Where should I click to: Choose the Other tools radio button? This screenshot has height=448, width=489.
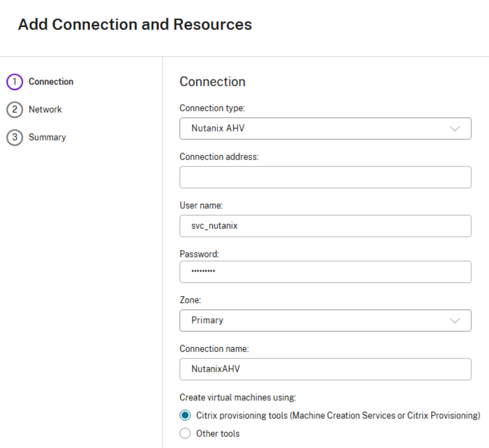click(185, 433)
